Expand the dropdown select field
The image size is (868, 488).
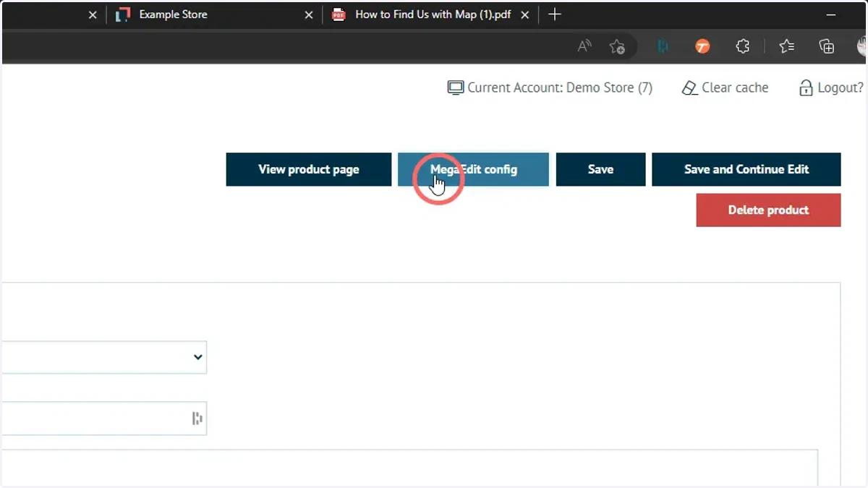click(x=103, y=357)
